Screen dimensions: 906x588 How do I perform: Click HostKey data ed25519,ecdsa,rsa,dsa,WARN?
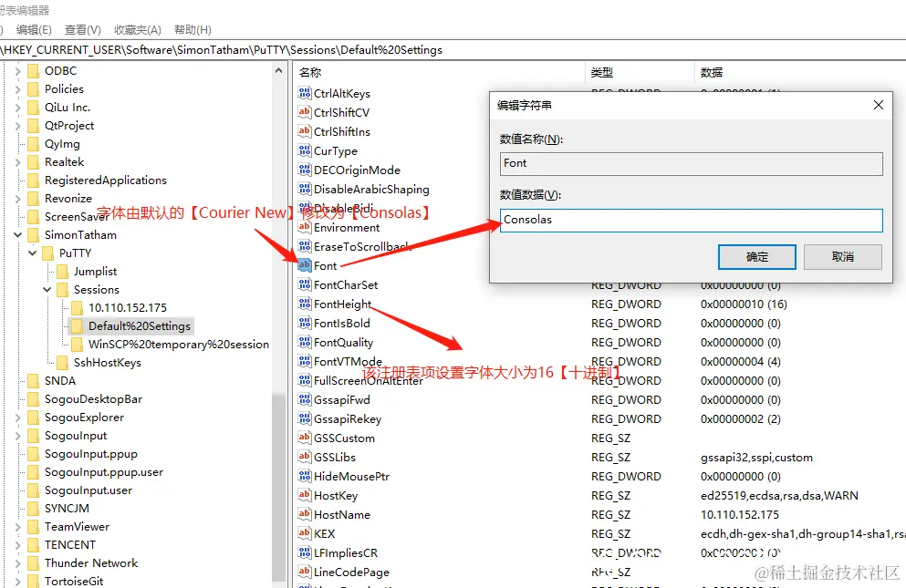tap(779, 496)
